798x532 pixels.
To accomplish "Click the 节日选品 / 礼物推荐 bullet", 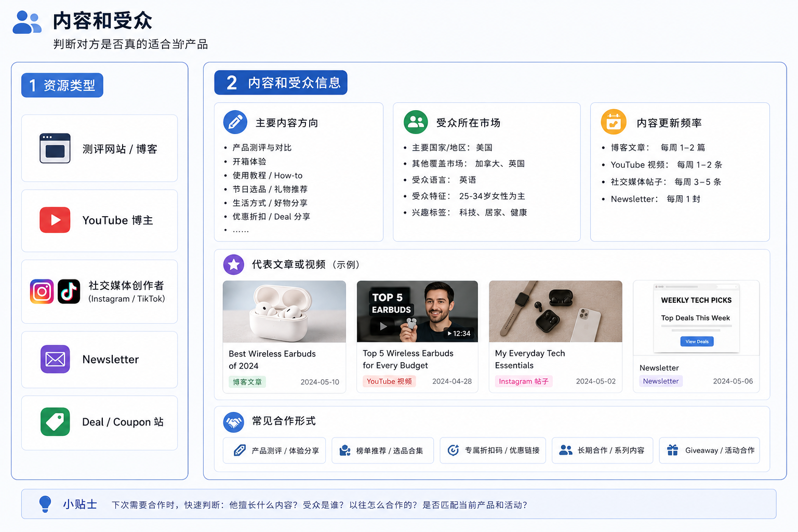I will click(265, 189).
